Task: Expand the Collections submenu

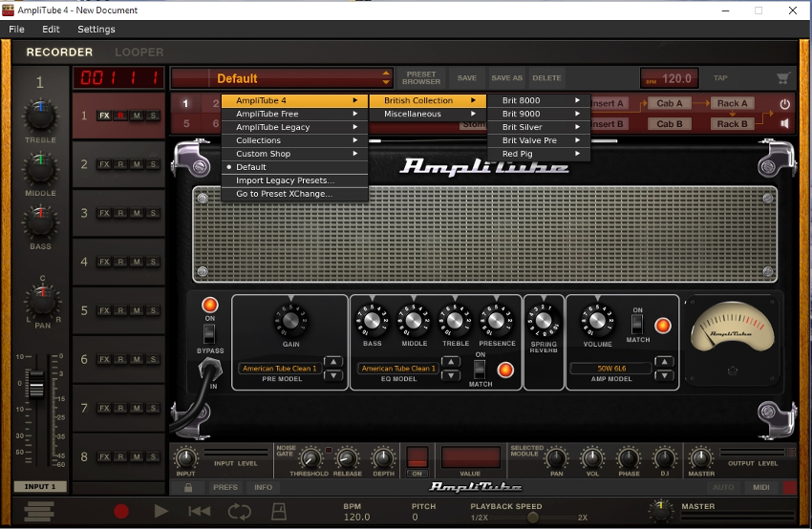Action: point(294,140)
